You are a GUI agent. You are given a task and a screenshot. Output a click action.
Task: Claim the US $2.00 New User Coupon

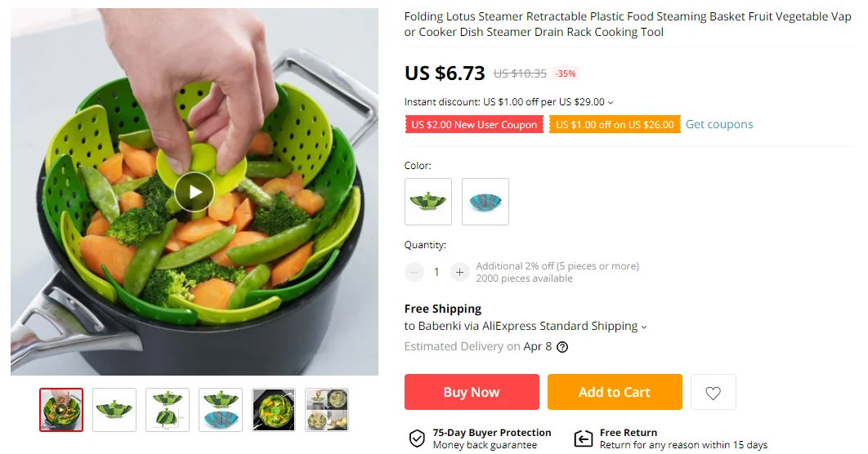pos(474,125)
